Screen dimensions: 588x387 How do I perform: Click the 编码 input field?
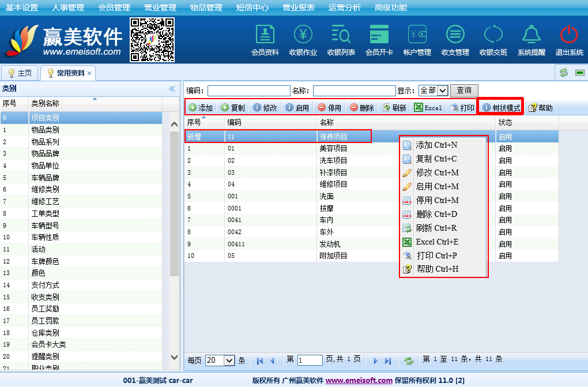tap(248, 91)
